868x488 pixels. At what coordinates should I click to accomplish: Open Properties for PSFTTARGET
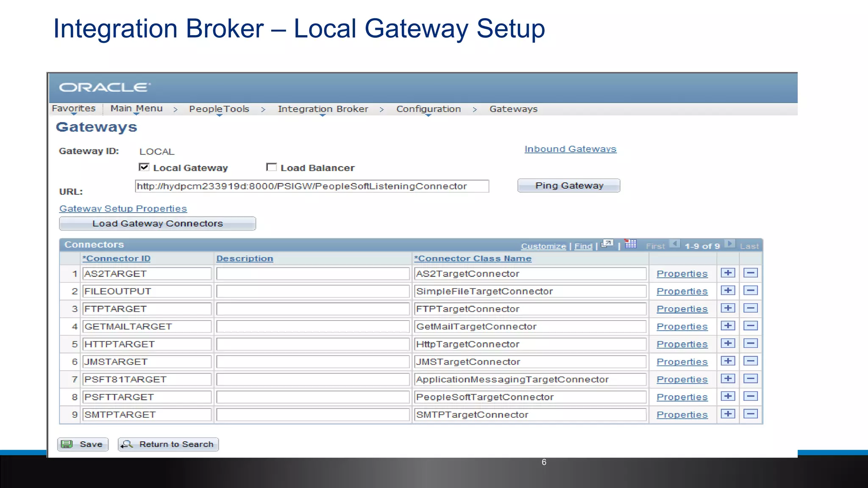click(682, 397)
